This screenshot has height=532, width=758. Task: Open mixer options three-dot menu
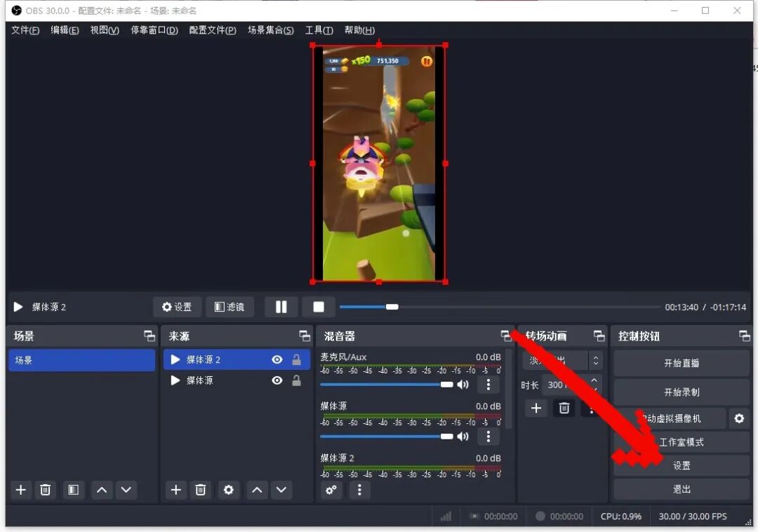(359, 490)
